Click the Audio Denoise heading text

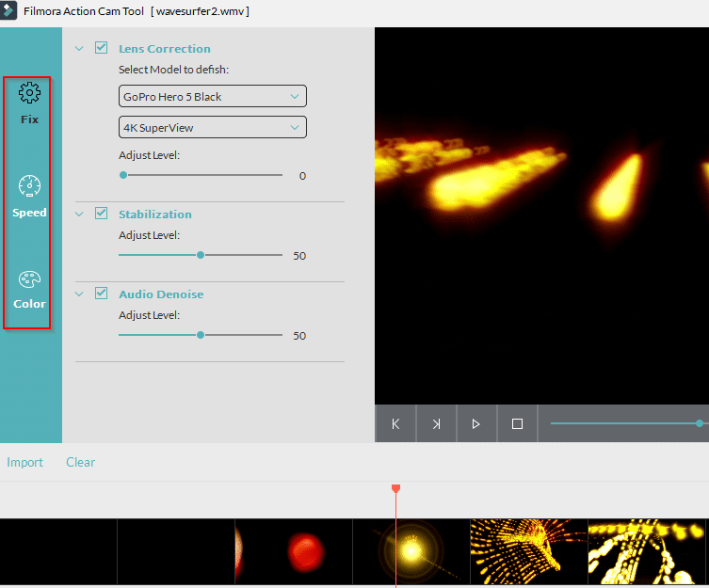coord(161,294)
